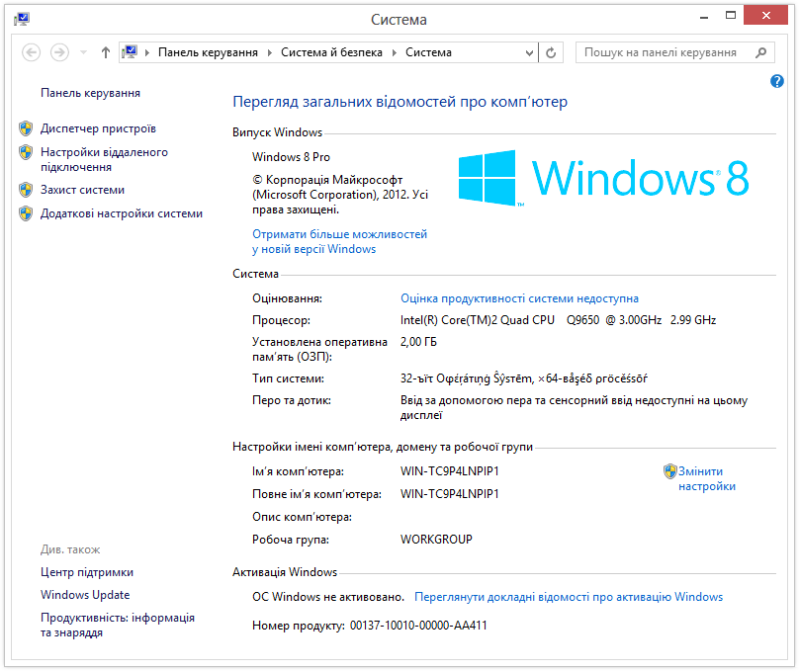
Task: Click the blue Help question mark icon
Action: (x=776, y=81)
